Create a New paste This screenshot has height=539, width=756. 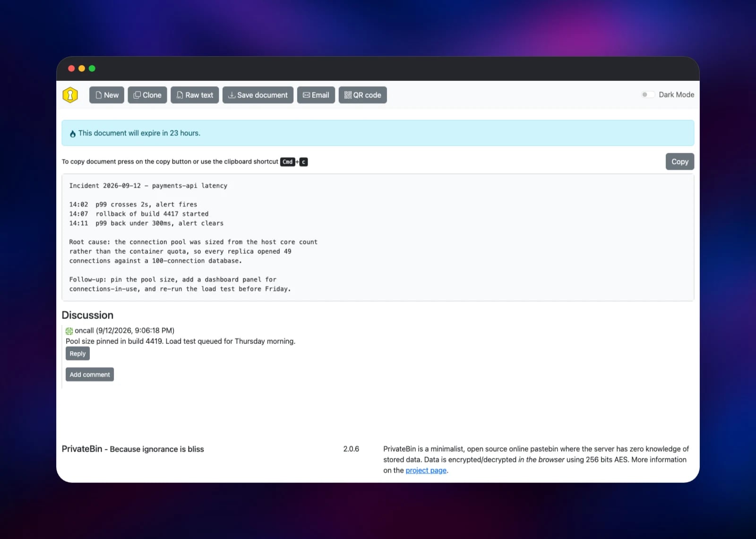point(107,95)
